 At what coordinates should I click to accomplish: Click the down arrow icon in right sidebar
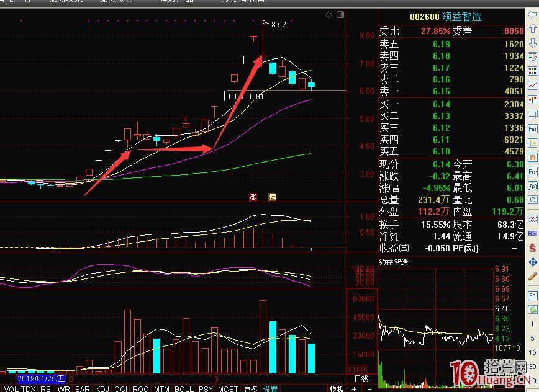point(533,42)
